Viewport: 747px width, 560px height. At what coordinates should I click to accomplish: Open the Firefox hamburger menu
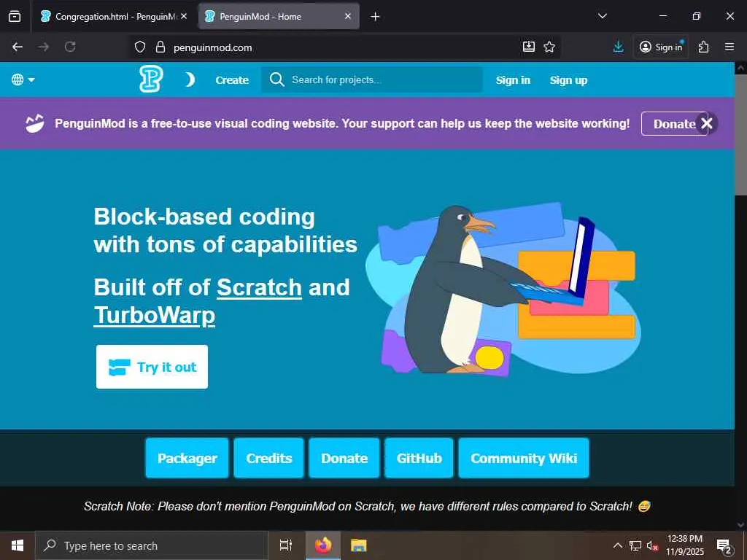(x=729, y=47)
